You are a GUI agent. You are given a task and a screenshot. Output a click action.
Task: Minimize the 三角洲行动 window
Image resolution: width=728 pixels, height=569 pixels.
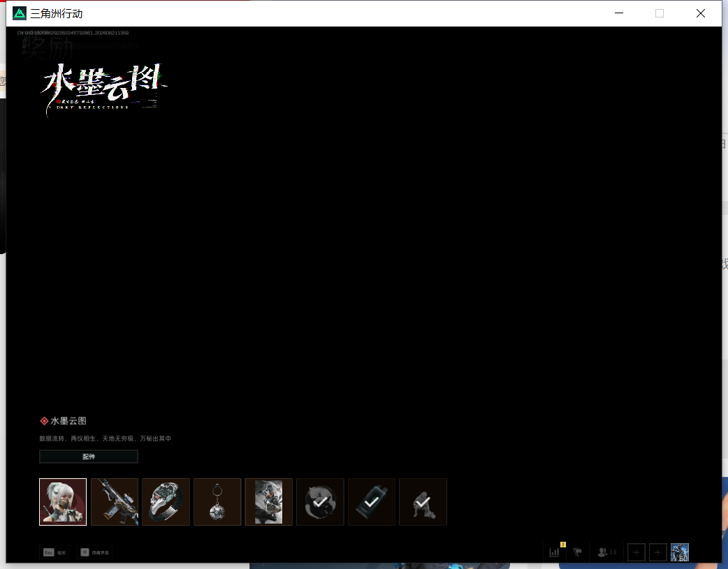619,13
